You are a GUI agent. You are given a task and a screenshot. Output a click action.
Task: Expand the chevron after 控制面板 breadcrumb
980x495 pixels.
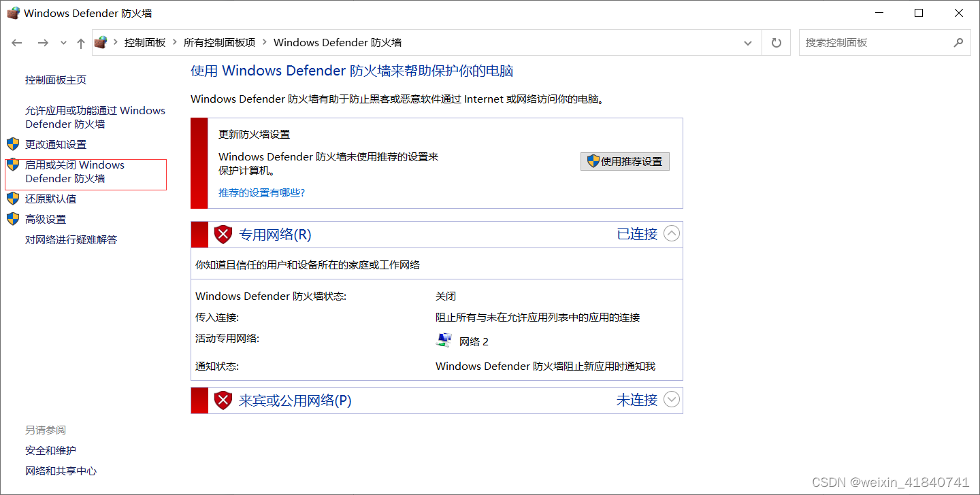click(x=175, y=42)
